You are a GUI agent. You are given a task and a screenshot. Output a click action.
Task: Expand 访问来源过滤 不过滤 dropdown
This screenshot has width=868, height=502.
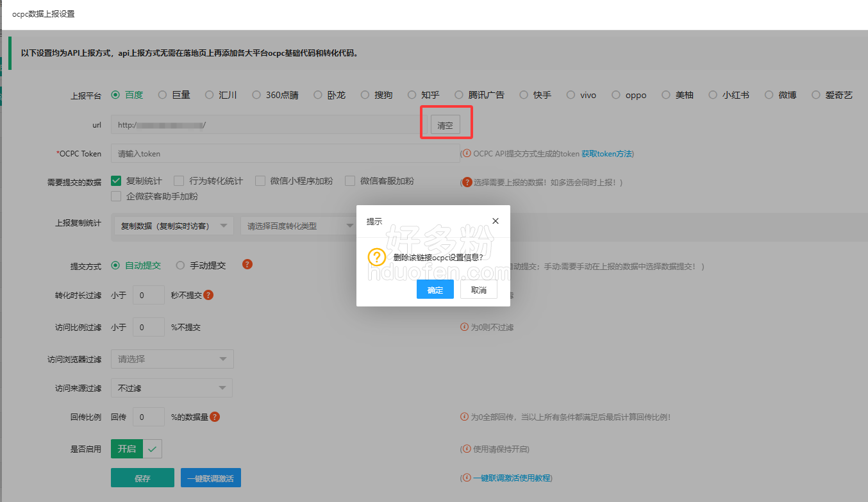[x=171, y=388]
